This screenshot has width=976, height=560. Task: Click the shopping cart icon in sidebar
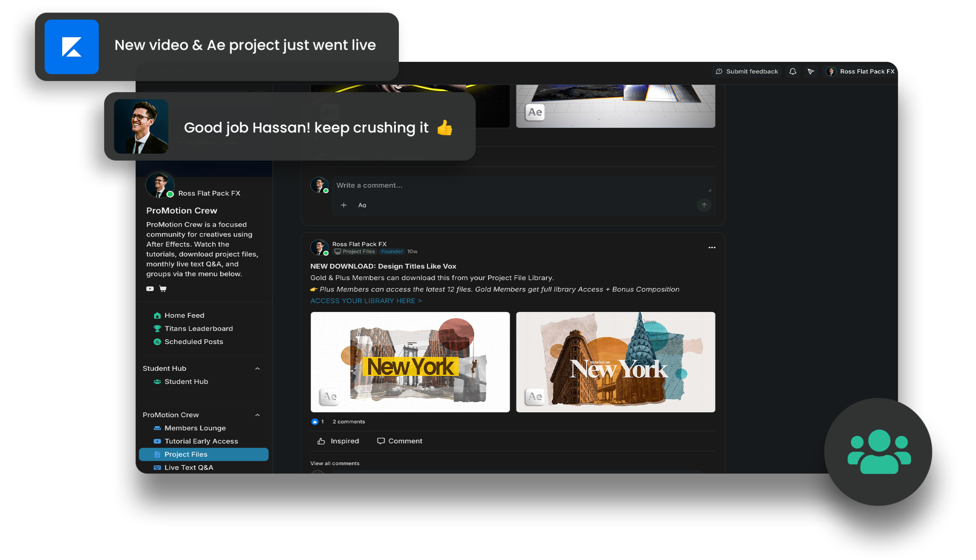point(163,289)
